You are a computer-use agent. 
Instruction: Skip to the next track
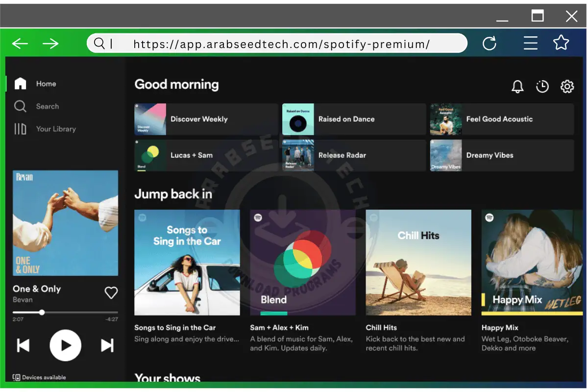click(x=107, y=345)
